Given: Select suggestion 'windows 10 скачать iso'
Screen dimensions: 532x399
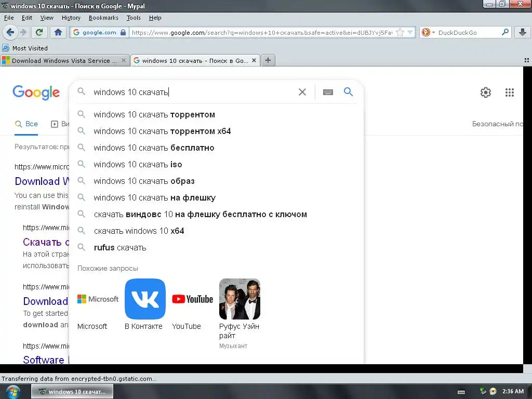Looking at the screenshot, I should tap(217, 165).
